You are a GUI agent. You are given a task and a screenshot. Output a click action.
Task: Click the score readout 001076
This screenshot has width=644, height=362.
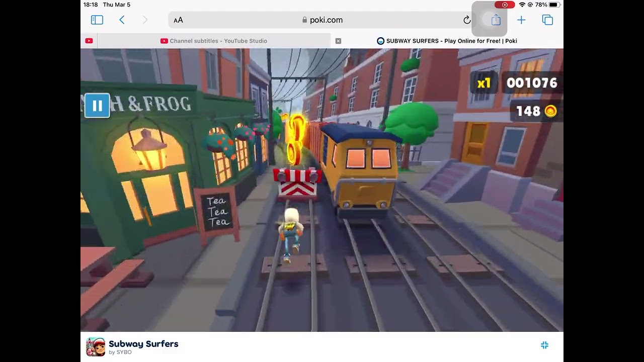532,83
